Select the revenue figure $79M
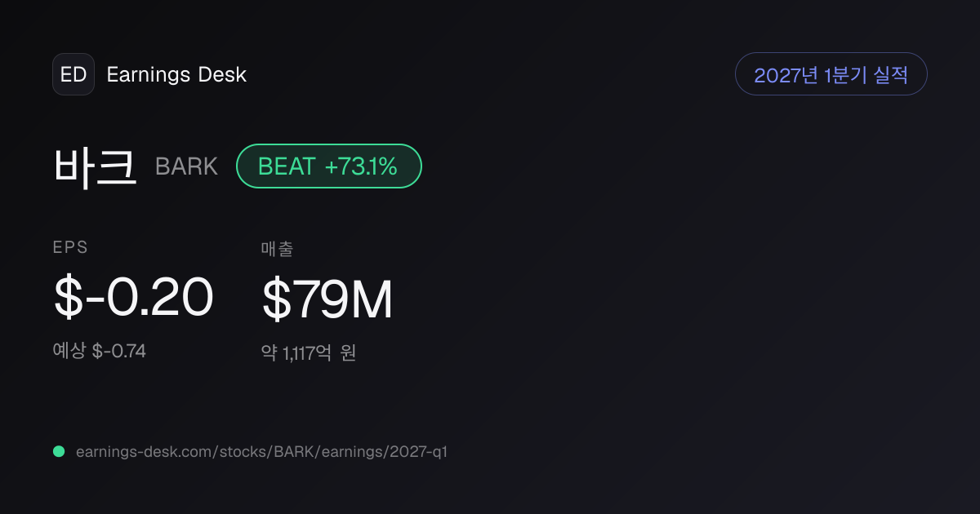Screen dimensions: 980x514 327,299
